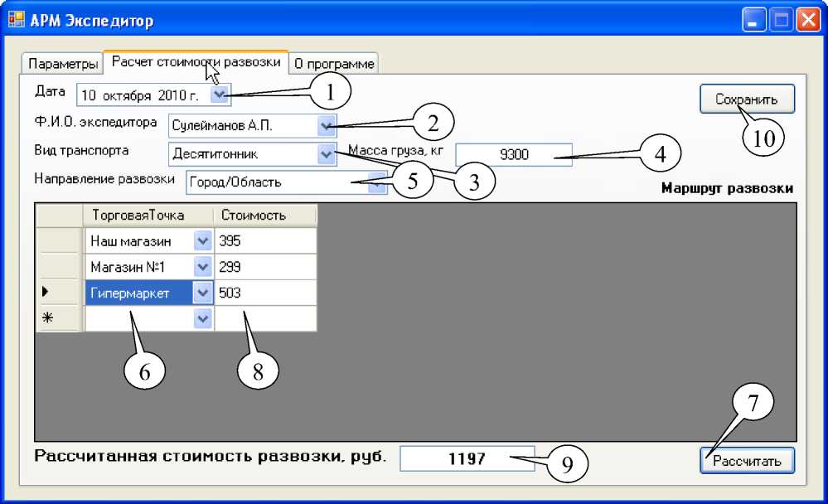Maximize the АРМ Экспедитор window

[x=781, y=20]
